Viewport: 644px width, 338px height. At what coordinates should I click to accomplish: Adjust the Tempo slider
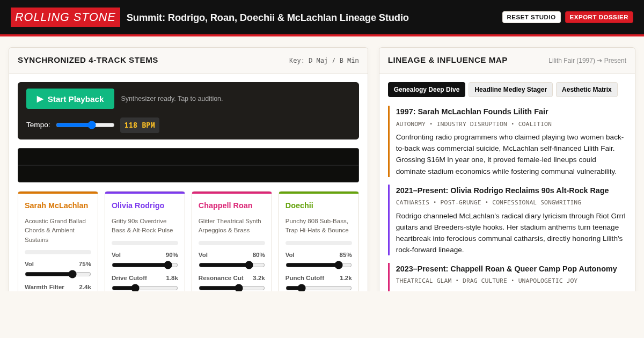click(x=85, y=125)
